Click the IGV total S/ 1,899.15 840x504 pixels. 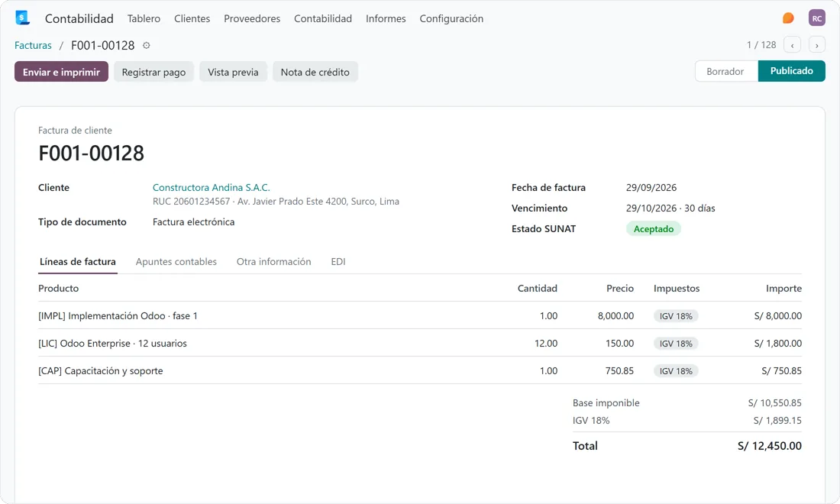pyautogui.click(x=777, y=421)
